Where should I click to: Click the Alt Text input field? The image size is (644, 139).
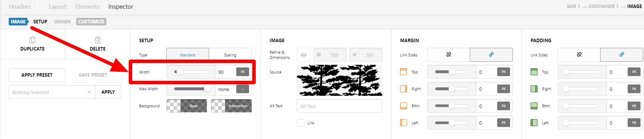click(x=339, y=106)
